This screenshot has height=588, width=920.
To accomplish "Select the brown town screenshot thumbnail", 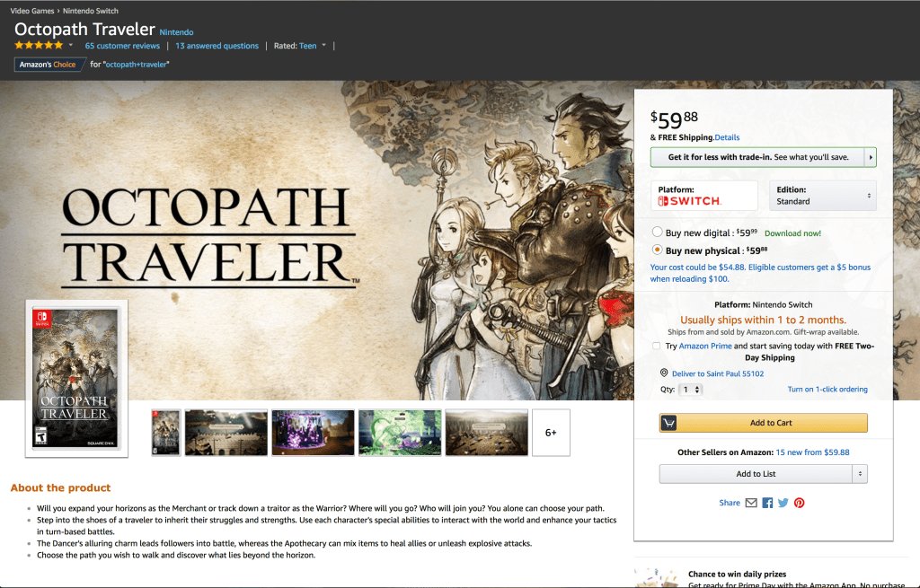I will click(486, 433).
